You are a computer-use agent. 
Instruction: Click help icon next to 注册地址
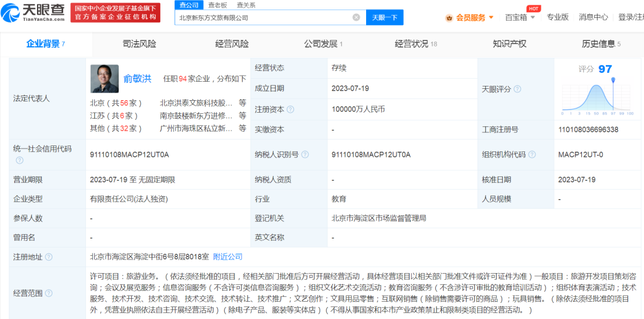(48, 257)
